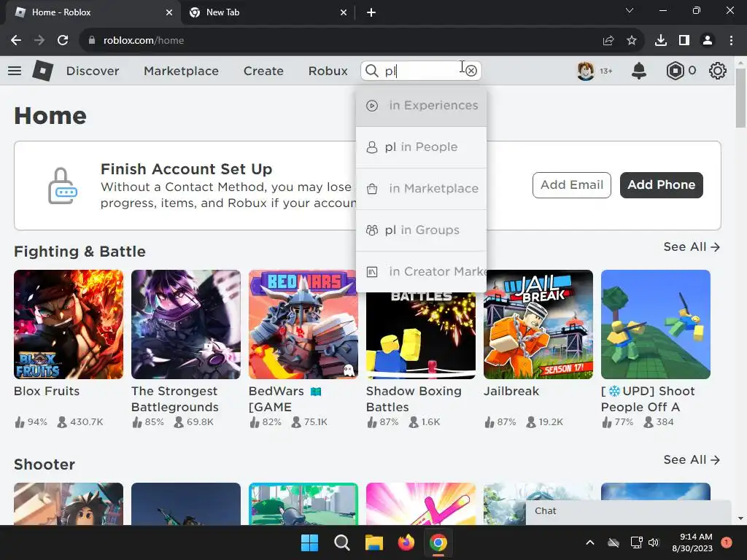Open the hamburger navigation menu
Image resolution: width=747 pixels, height=560 pixels.
[x=15, y=71]
